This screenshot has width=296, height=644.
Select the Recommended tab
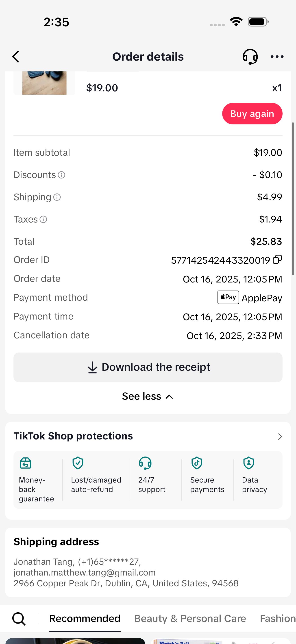tap(85, 618)
